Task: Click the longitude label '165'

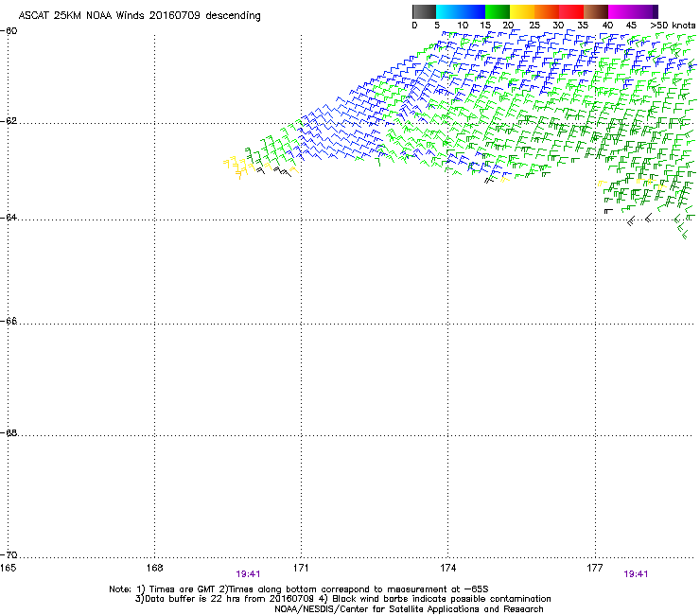Action: click(x=8, y=568)
